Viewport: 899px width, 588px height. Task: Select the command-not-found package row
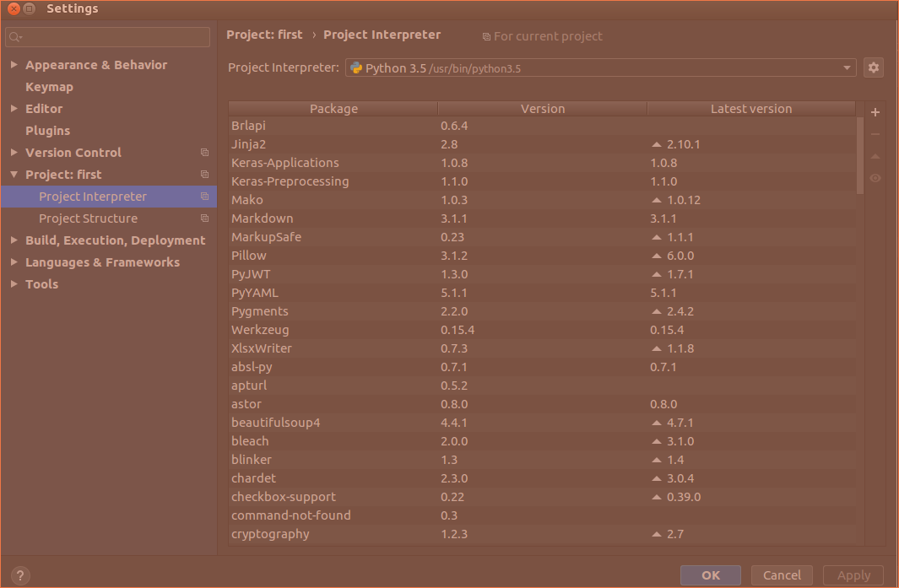tap(543, 515)
